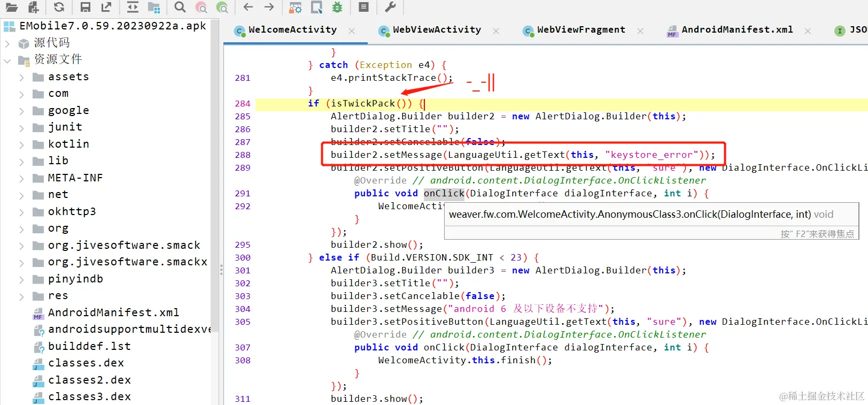Screen dimensions: 868x405
Task: Close the WebViewFragment tab
Action: pos(640,31)
